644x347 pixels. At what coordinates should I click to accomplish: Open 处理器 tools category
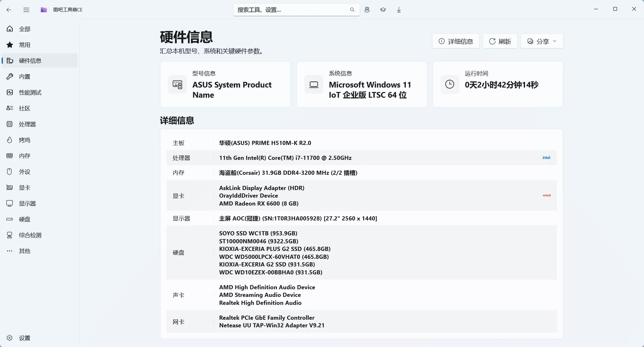tap(40, 124)
